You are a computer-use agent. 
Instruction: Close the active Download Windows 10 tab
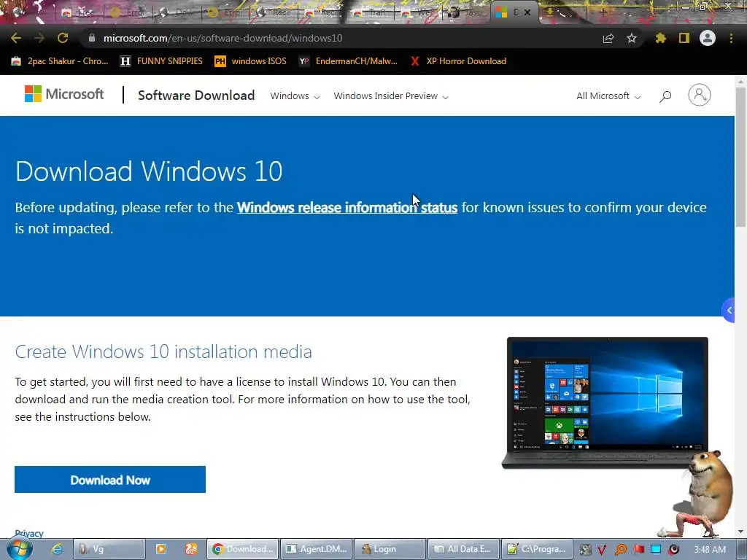(x=527, y=12)
